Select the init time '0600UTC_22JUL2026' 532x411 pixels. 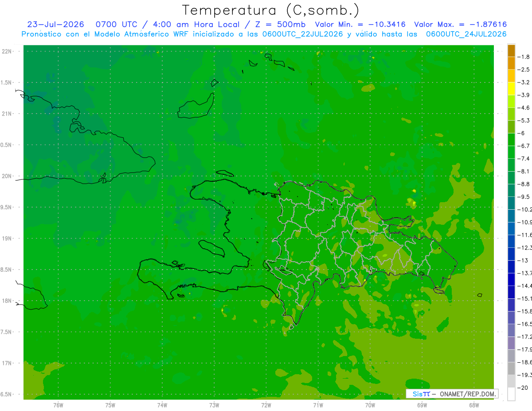tap(303, 34)
